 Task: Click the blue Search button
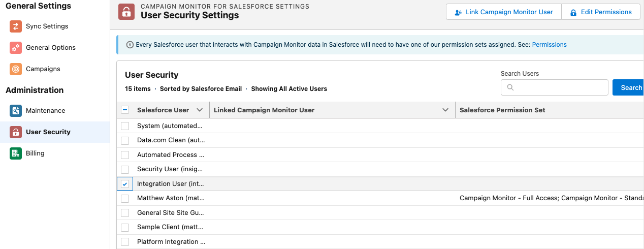629,87
